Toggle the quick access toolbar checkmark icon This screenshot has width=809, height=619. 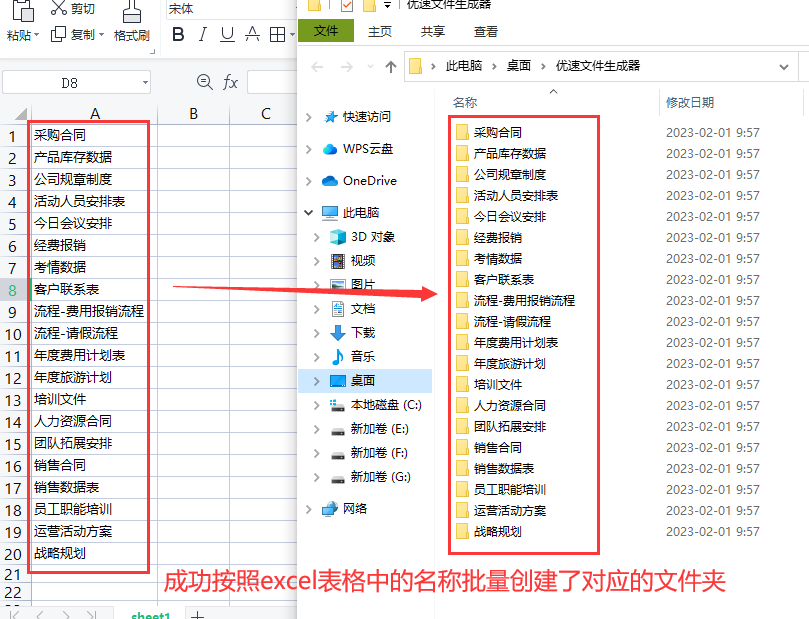347,6
